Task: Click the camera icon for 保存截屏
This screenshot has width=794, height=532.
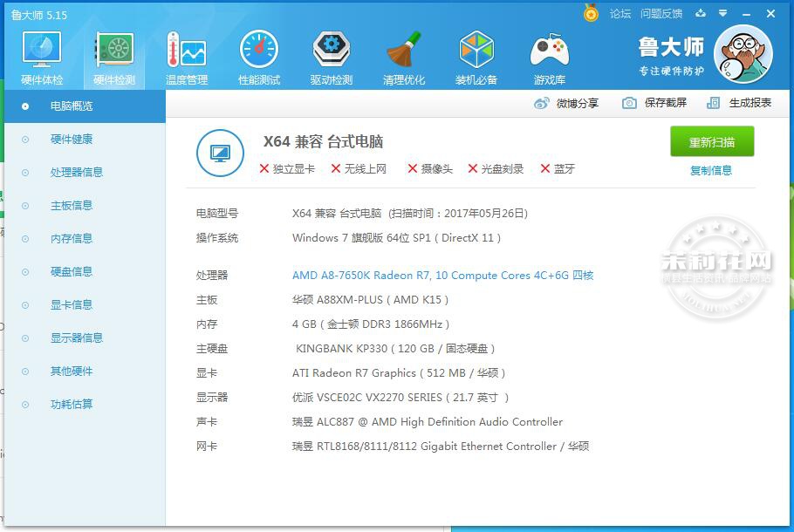Action: click(629, 103)
